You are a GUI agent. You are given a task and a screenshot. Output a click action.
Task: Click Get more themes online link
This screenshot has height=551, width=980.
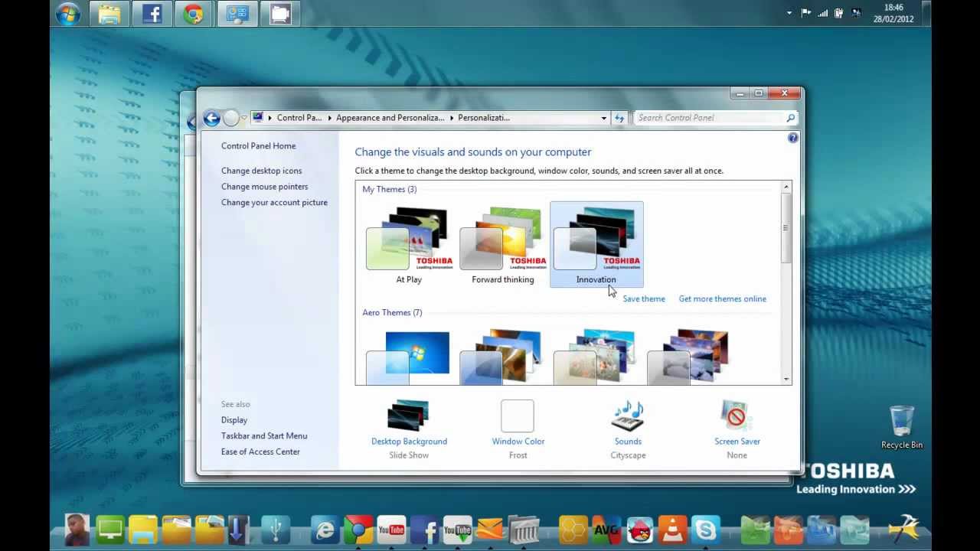pyautogui.click(x=722, y=299)
